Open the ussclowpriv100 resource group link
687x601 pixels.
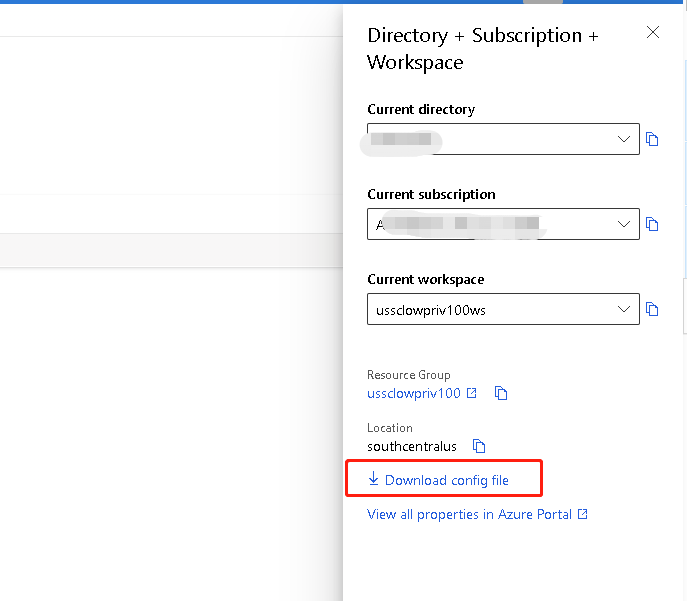414,394
